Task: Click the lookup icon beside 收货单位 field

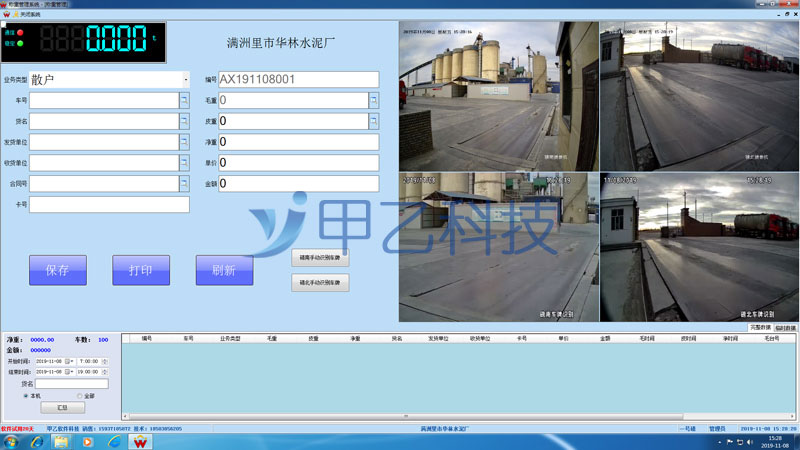Action: tap(184, 163)
